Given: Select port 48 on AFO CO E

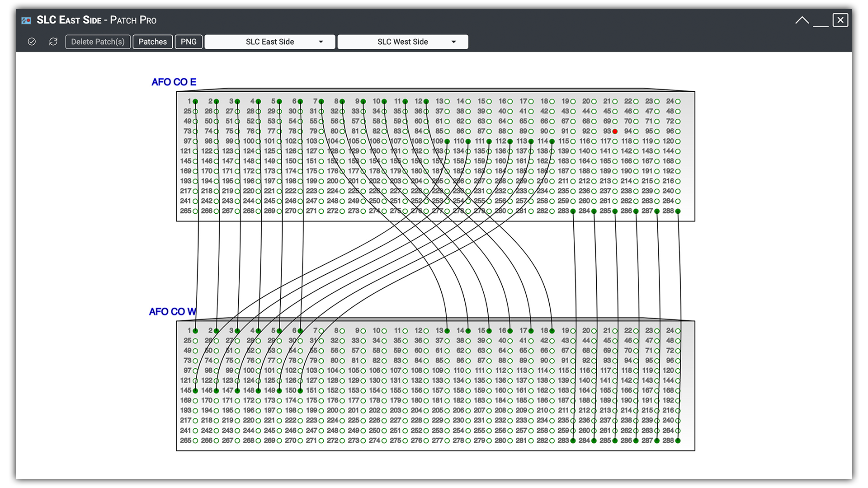Looking at the screenshot, I should tap(678, 112).
